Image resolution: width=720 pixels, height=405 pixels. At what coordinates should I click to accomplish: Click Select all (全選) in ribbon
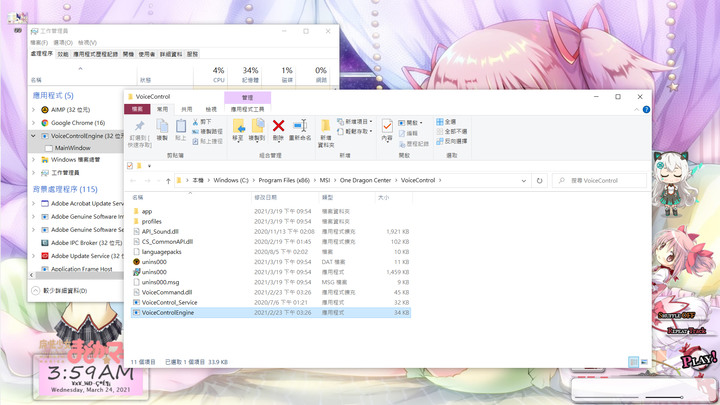coord(446,122)
